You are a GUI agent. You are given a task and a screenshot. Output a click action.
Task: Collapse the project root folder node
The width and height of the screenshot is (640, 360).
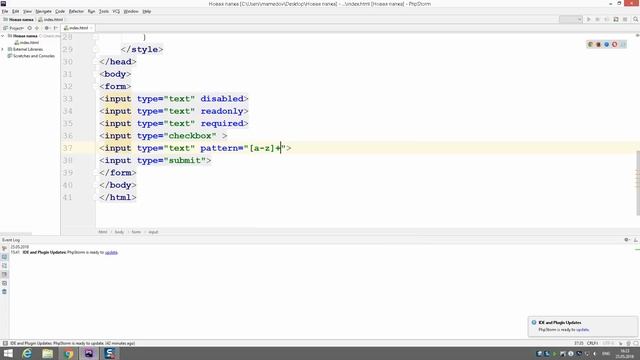pyautogui.click(x=3, y=36)
